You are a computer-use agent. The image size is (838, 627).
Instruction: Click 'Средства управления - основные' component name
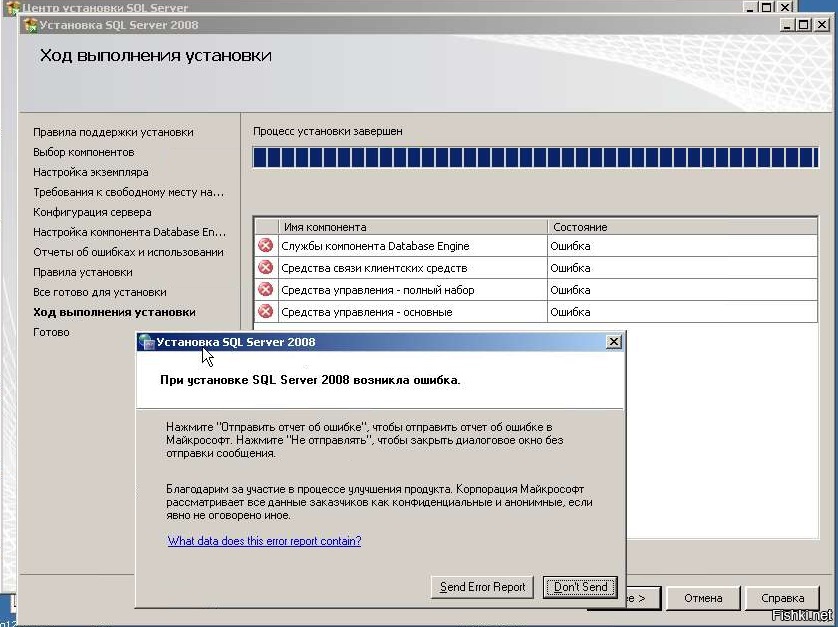(x=367, y=312)
